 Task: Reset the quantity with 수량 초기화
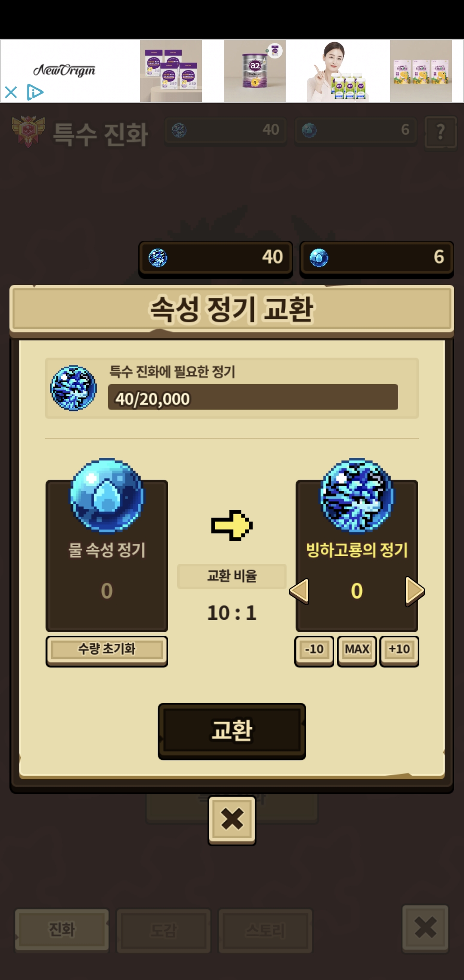point(107,650)
